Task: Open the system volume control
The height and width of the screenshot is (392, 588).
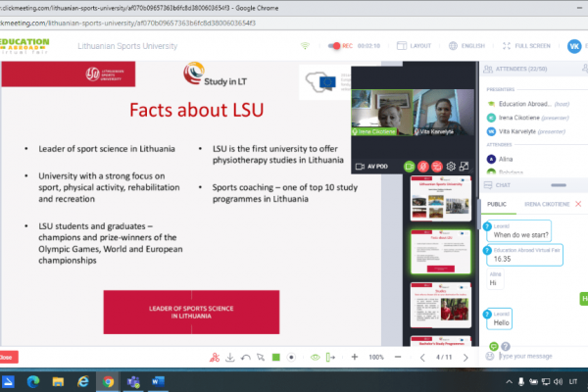Action: (x=558, y=382)
